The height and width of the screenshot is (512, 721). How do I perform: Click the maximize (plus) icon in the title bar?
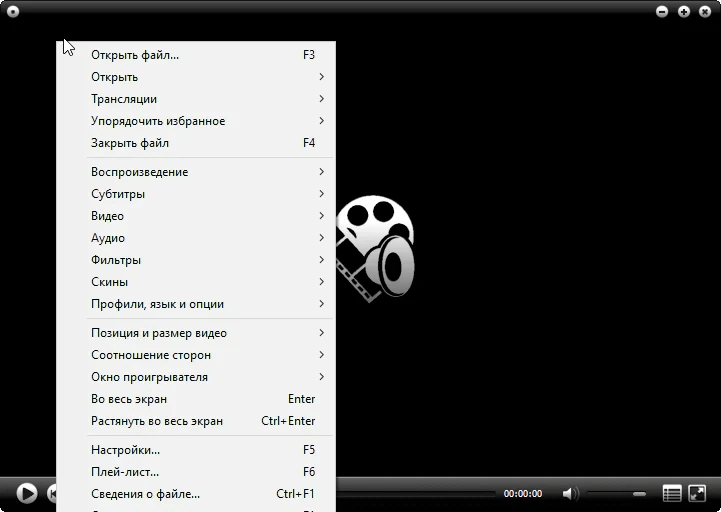684,12
